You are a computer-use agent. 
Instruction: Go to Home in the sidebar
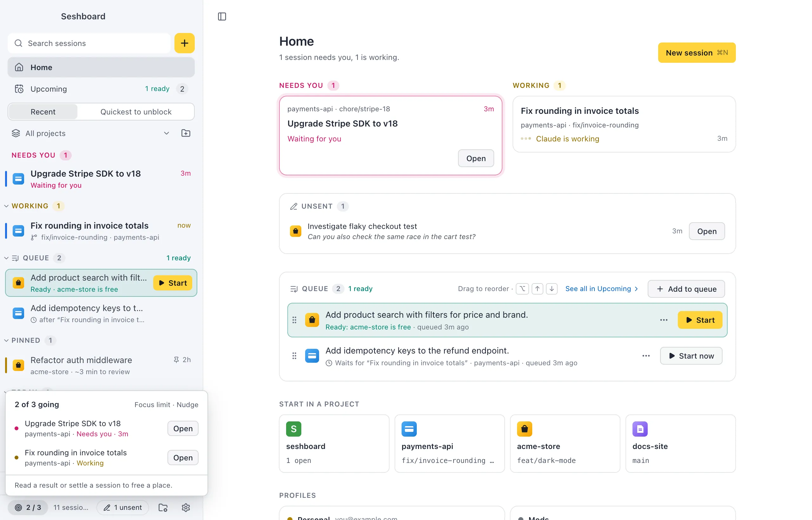(x=101, y=67)
